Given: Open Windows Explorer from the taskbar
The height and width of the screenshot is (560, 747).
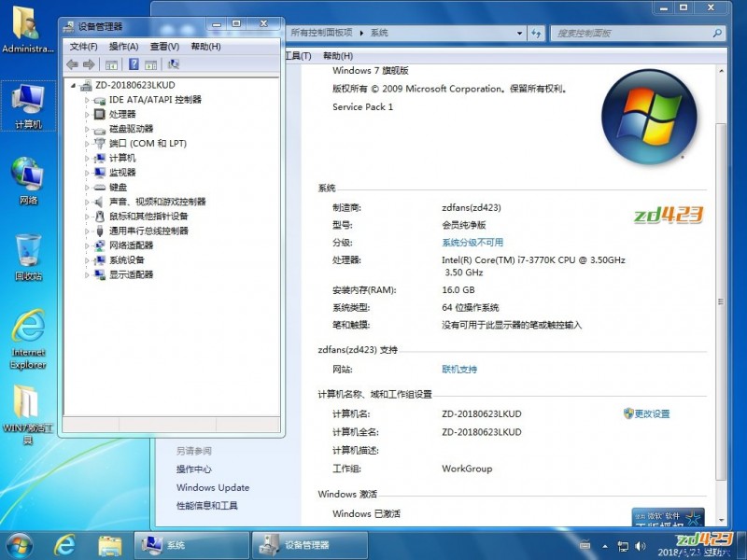Looking at the screenshot, I should (x=110, y=546).
